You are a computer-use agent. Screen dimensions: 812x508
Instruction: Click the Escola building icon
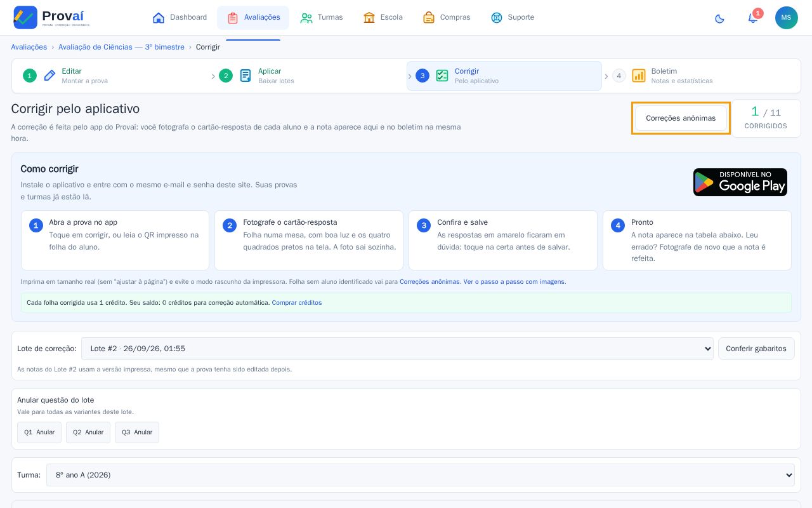[369, 18]
